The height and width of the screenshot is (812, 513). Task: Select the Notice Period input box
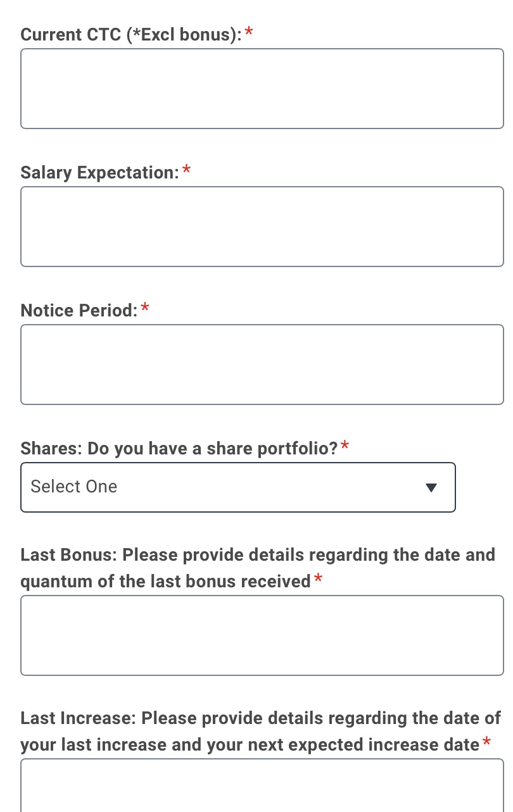pyautogui.click(x=262, y=365)
